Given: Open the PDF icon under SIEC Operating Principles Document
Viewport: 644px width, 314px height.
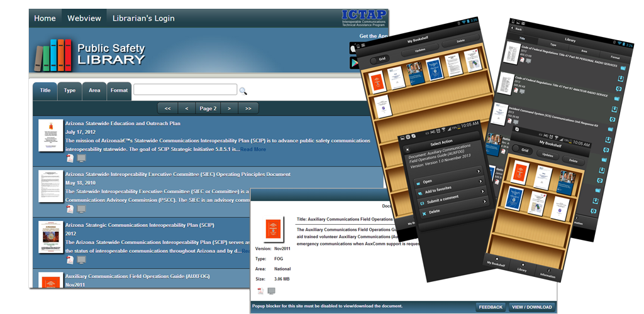Looking at the screenshot, I should click(70, 209).
